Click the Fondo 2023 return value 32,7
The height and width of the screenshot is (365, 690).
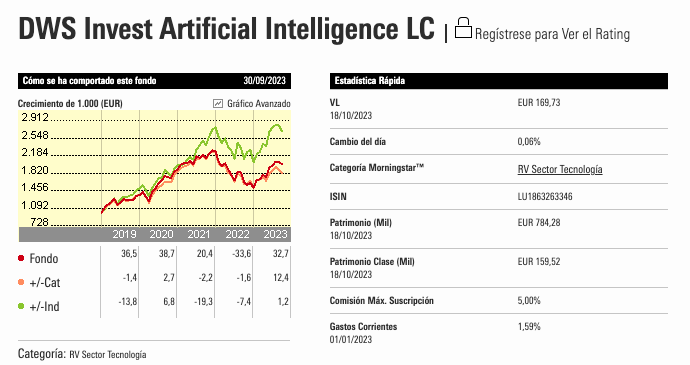click(280, 254)
